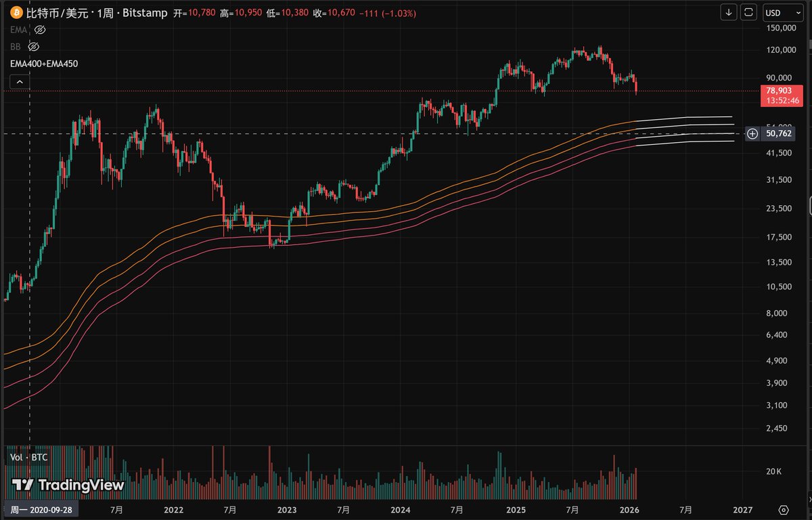Click the 50,762 crosshair price label
This screenshot has width=812, height=520.
pyautogui.click(x=778, y=134)
